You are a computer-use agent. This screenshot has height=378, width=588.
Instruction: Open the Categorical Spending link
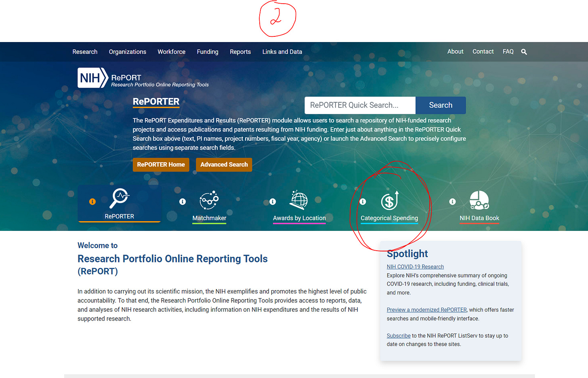389,218
